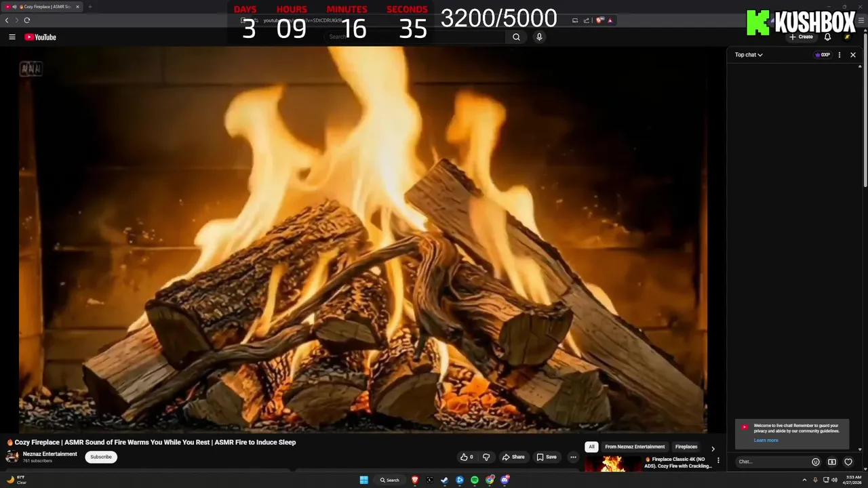The width and height of the screenshot is (868, 488).
Task: Click the page vertical scrollbar
Action: click(x=865, y=108)
